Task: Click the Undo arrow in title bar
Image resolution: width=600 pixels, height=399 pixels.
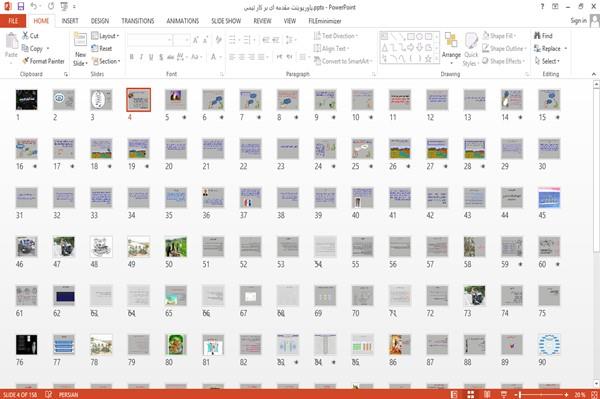Action: click(34, 6)
